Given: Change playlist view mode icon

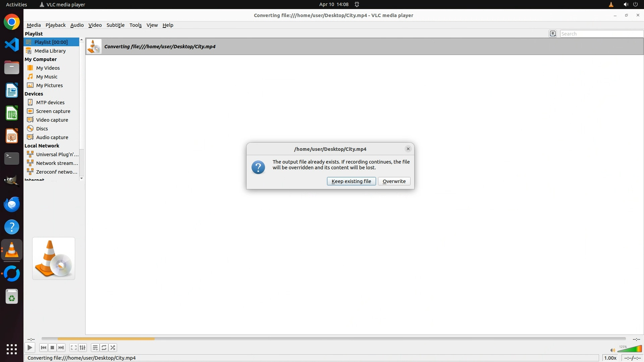Looking at the screenshot, I should [553, 34].
